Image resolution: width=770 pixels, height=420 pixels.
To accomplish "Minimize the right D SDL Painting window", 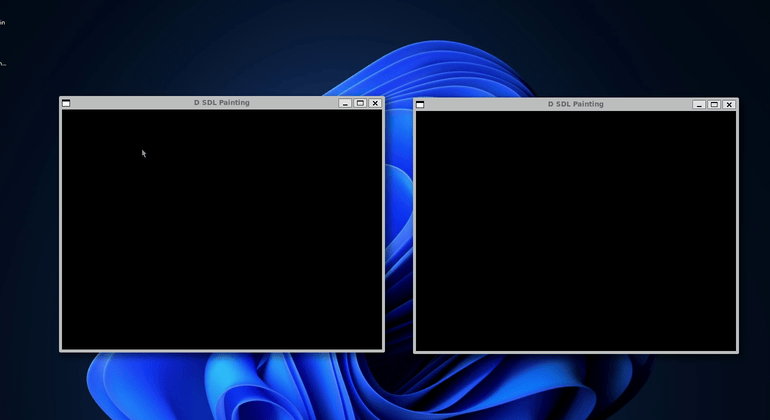I will (699, 104).
